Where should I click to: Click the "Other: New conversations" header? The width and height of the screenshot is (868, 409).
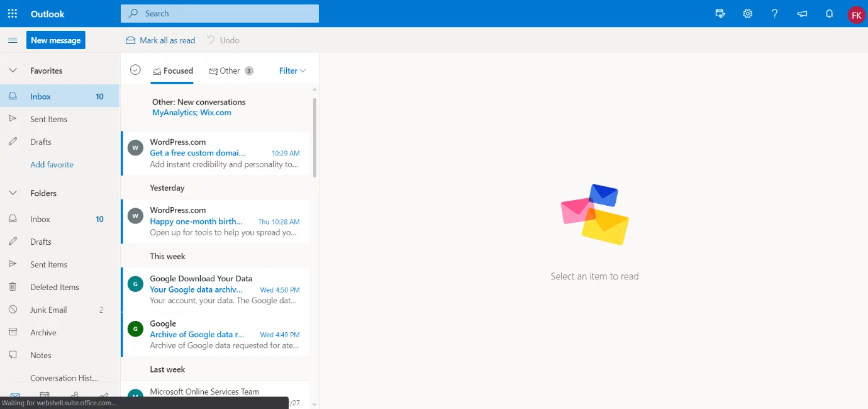tap(199, 102)
